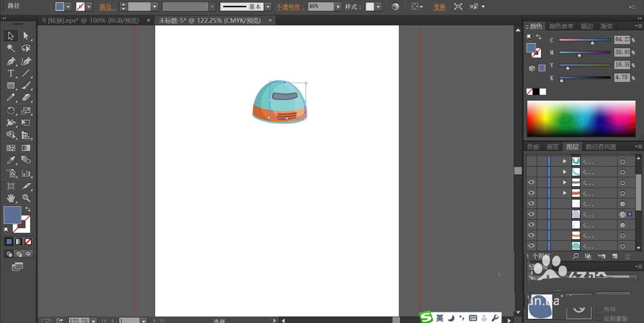Set toolbox paint mode to Gradient
644x323 pixels.
[x=19, y=242]
